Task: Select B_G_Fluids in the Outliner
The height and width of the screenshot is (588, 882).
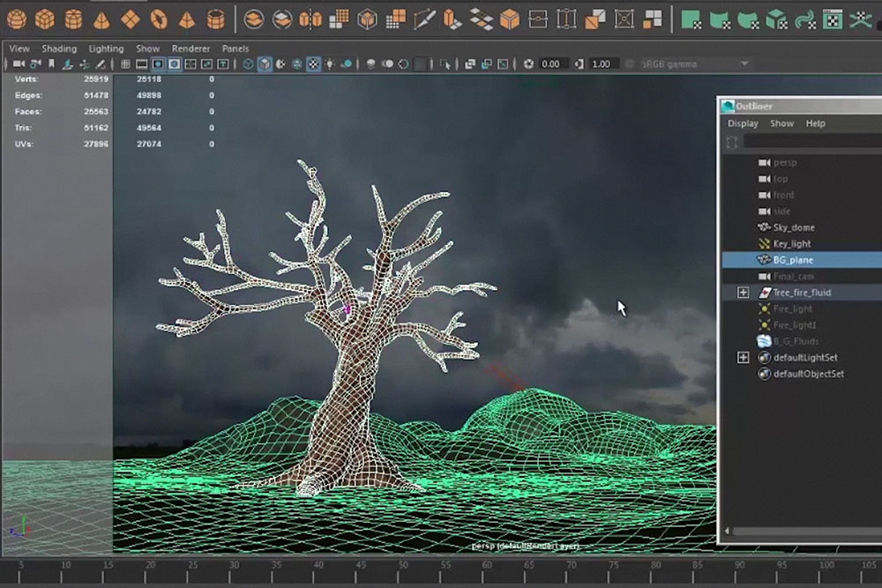Action: 796,341
